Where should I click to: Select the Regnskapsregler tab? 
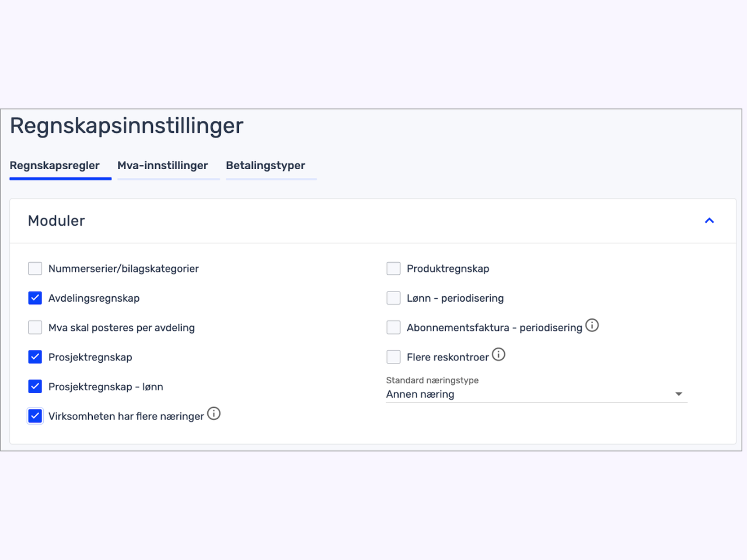[55, 166]
